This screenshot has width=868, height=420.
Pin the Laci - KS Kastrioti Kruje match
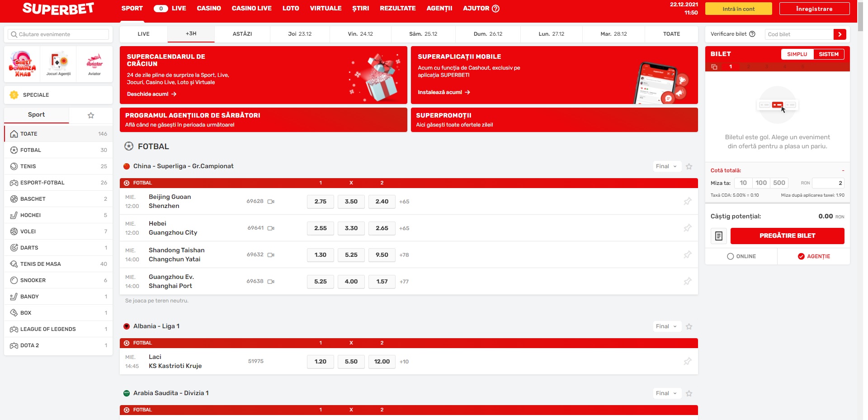[688, 361]
